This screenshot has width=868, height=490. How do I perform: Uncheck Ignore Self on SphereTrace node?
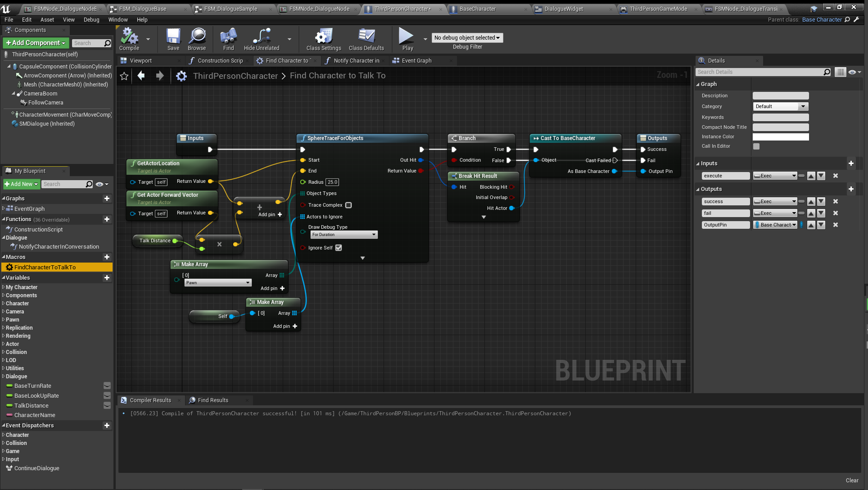point(339,248)
